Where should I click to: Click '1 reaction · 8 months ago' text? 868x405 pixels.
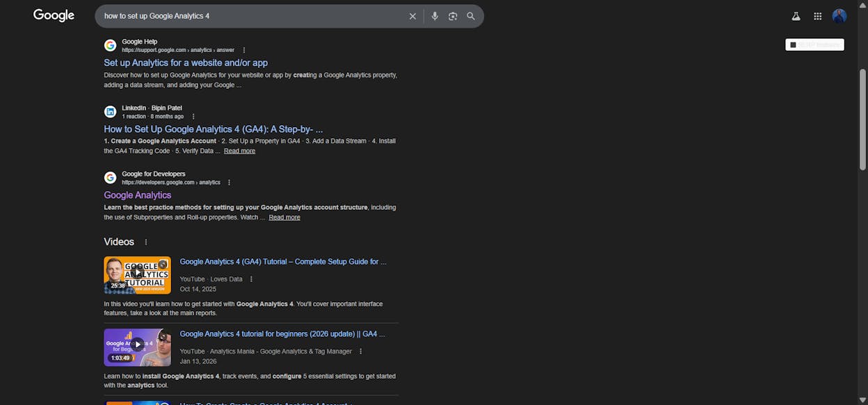point(153,117)
